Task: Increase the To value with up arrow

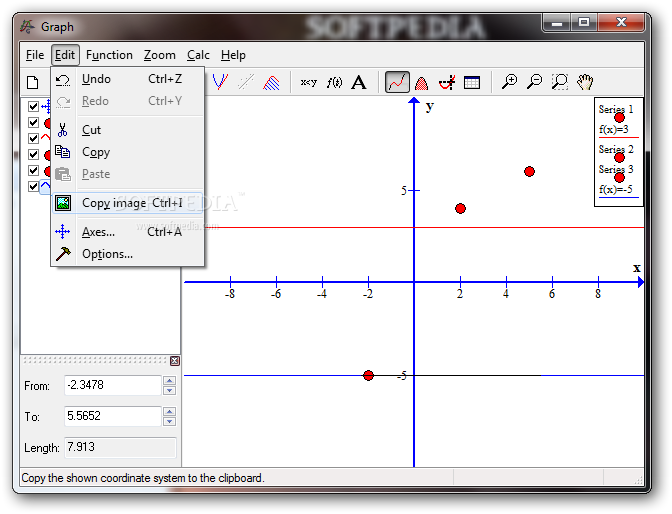Action: click(169, 412)
